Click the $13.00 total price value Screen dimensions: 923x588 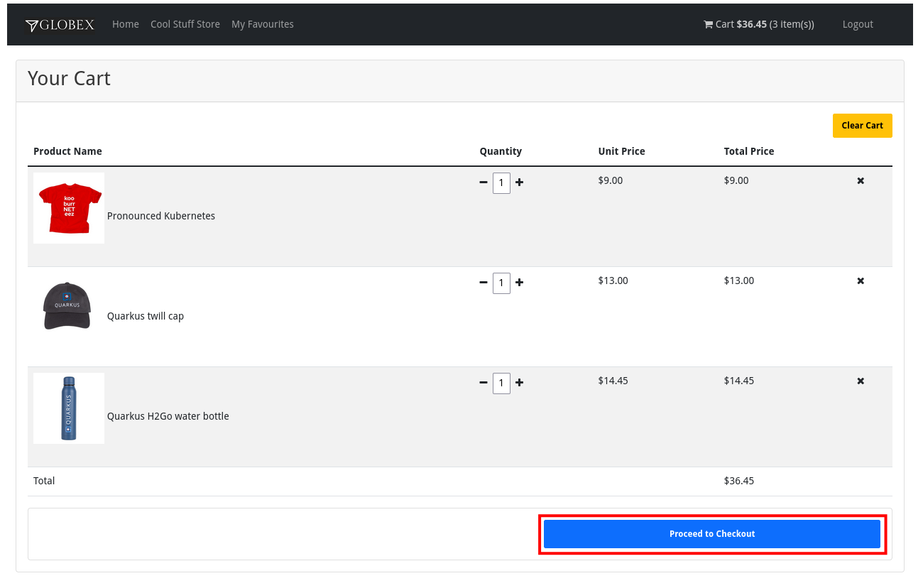pyautogui.click(x=739, y=281)
